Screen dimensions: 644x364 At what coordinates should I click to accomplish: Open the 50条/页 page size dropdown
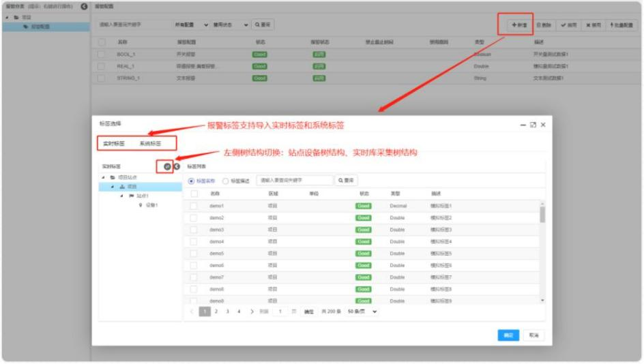tap(362, 312)
